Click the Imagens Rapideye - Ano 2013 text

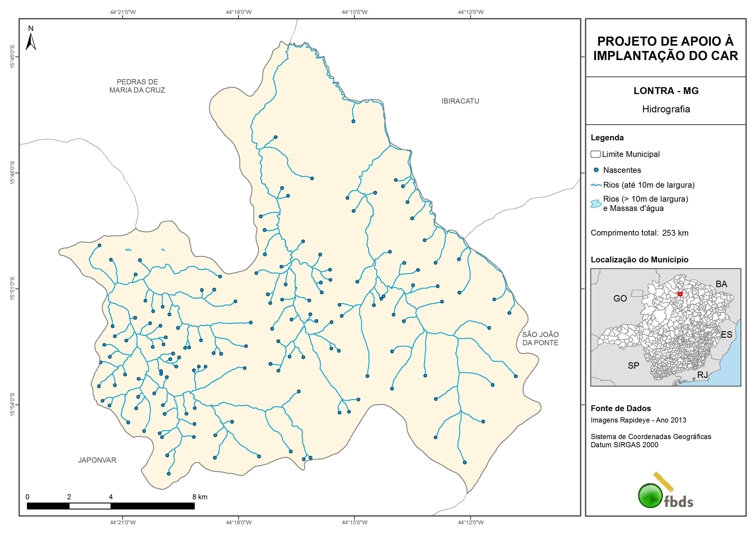[x=638, y=420]
